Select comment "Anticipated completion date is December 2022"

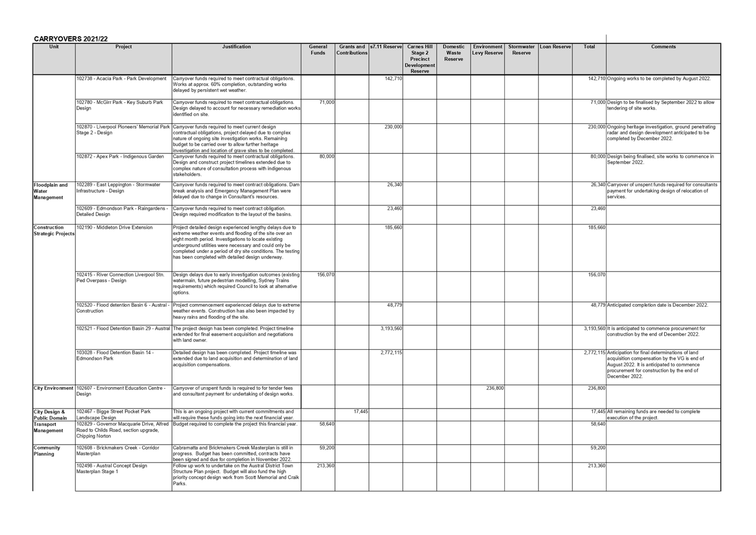(x=657, y=305)
